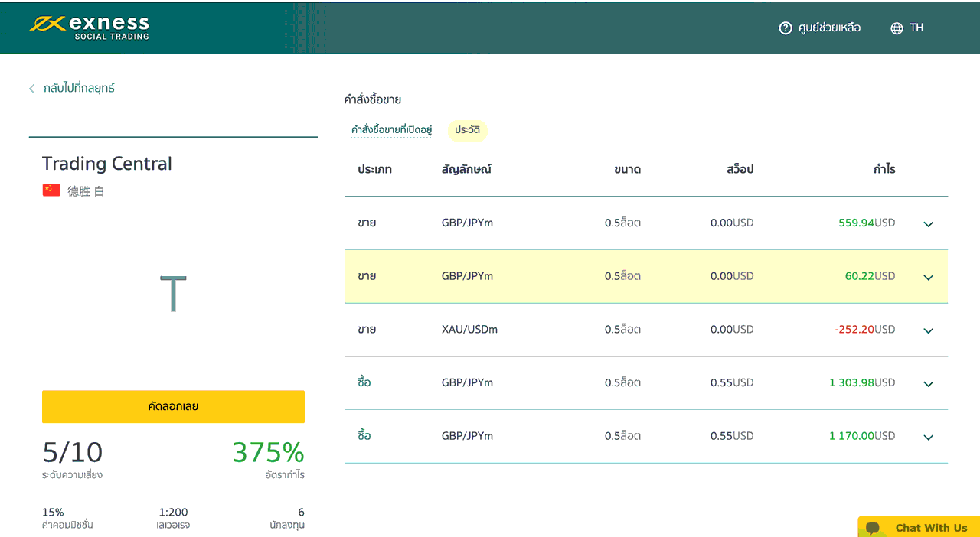Click the 375% profit rate value

coord(268,453)
